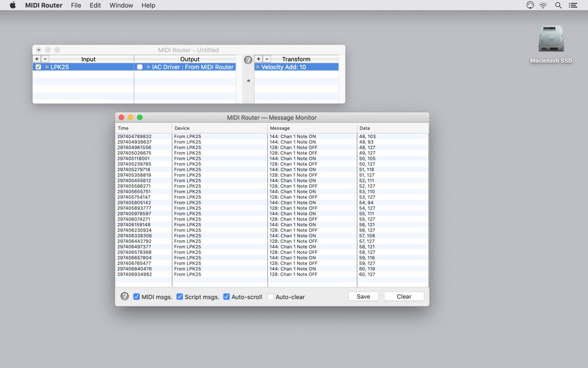Open Spotlight search magnifier icon
Image resolution: width=588 pixels, height=368 pixels.
[x=558, y=5]
